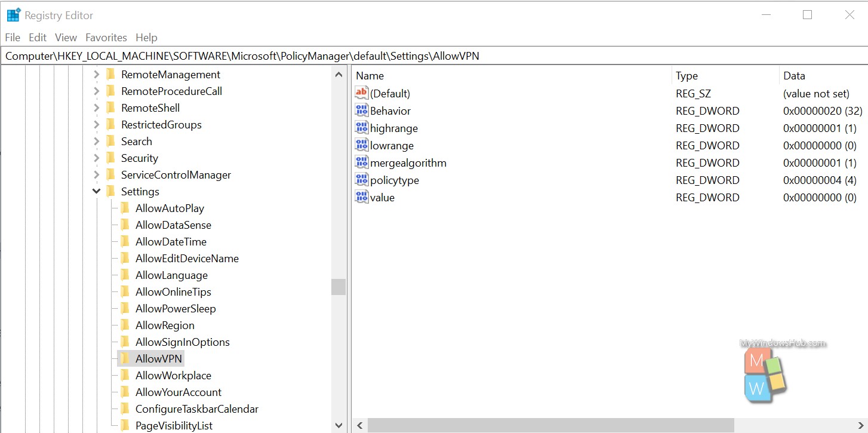
Task: Collapse the Settings key
Action: tap(96, 191)
